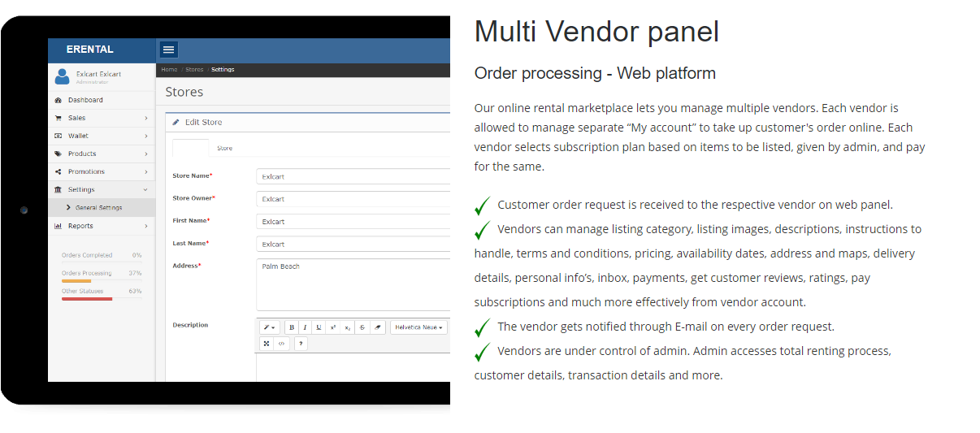Click the Sales cart icon
Viewport: 980px width, 433px height.
click(58, 118)
